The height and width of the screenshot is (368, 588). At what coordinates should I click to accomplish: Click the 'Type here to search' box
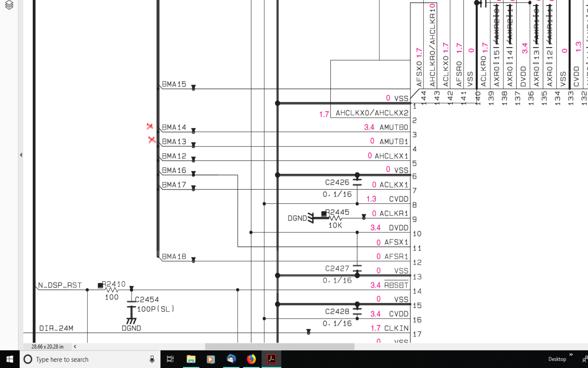90,359
